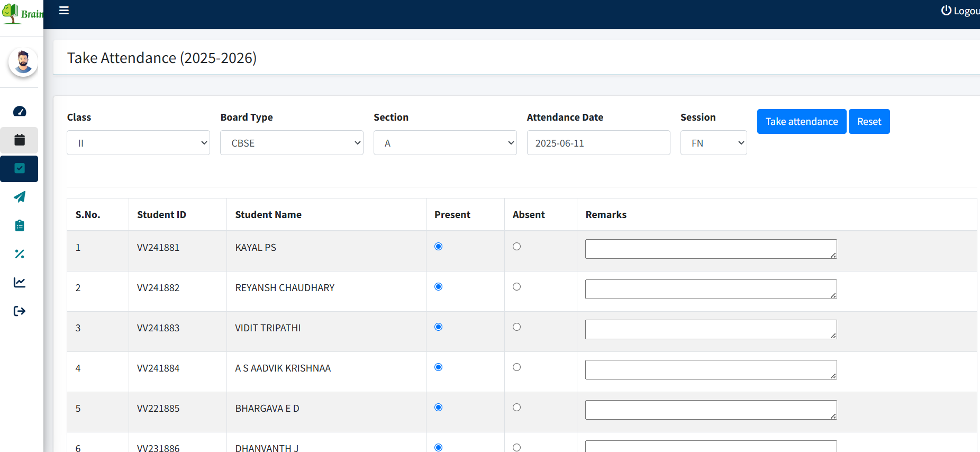Click the hamburger menu icon
The image size is (980, 452).
tap(64, 11)
